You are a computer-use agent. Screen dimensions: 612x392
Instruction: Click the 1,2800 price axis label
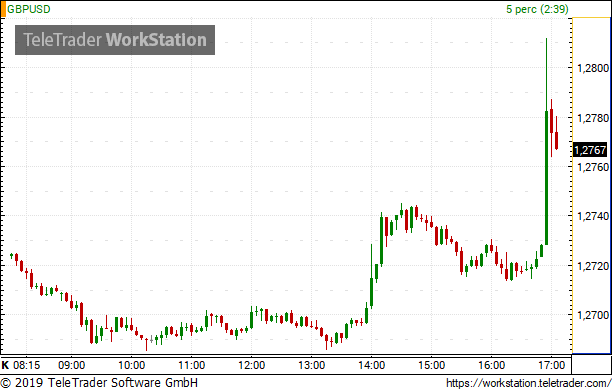[593, 68]
